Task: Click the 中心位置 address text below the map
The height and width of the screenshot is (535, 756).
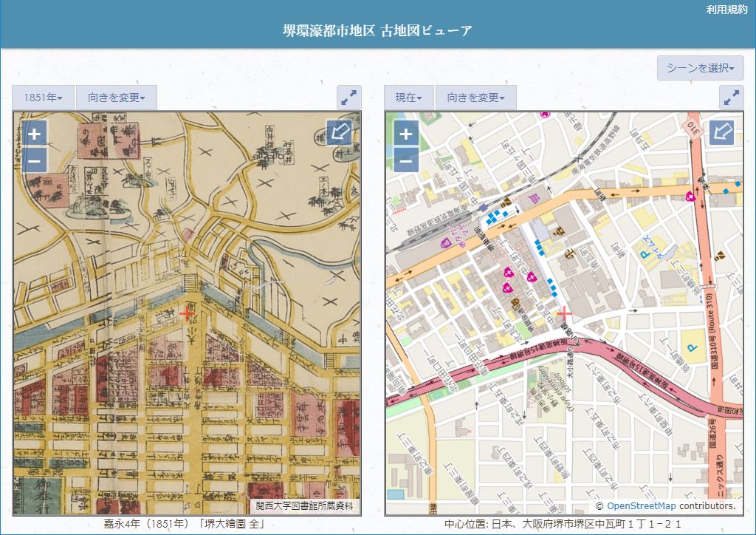Action: click(563, 524)
